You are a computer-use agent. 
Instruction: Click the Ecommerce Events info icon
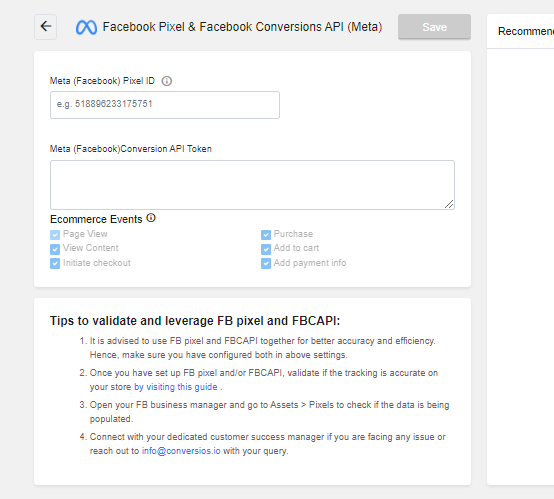(x=151, y=218)
